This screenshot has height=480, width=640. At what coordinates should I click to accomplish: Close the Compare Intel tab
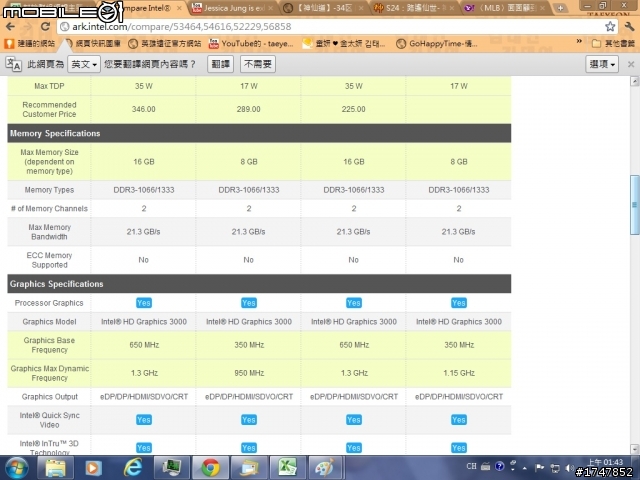point(180,8)
